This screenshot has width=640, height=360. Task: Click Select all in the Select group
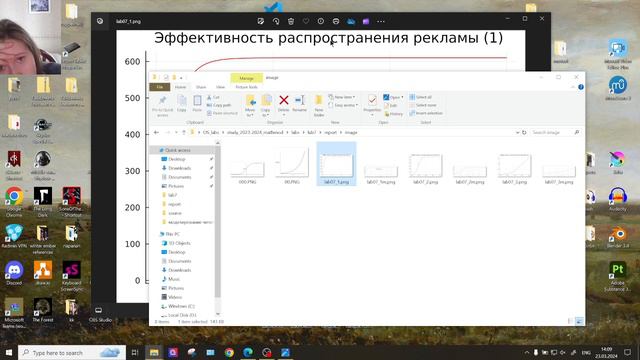pyautogui.click(x=420, y=97)
